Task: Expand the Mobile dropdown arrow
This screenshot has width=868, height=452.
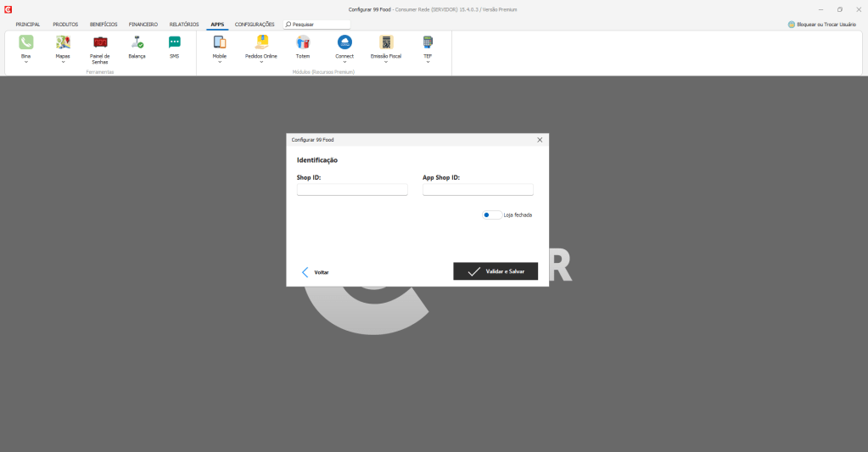Action: pos(220,62)
